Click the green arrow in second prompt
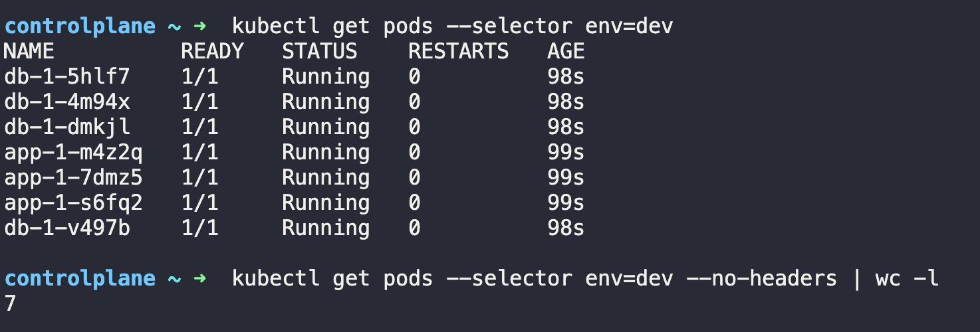The height and width of the screenshot is (332, 980). (x=200, y=279)
